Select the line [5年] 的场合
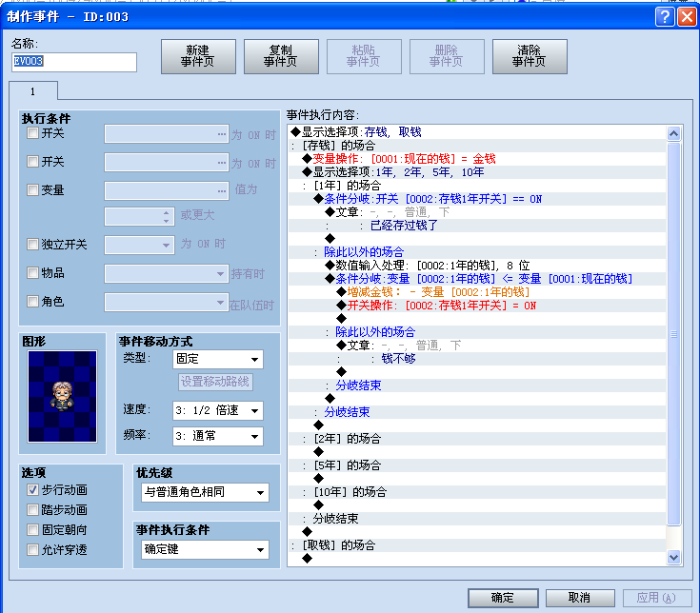This screenshot has width=700, height=613. pyautogui.click(x=477, y=465)
